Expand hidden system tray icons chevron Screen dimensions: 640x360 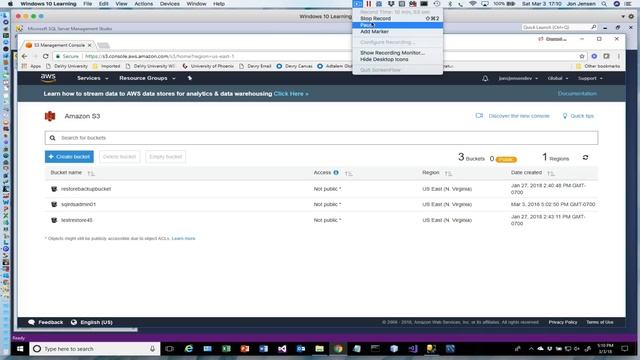pyautogui.click(x=531, y=349)
